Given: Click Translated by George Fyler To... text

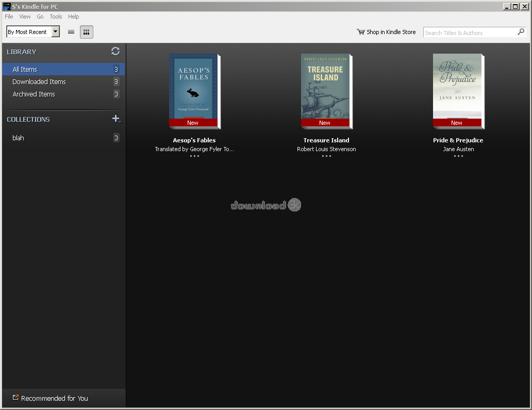Looking at the screenshot, I should tap(194, 149).
